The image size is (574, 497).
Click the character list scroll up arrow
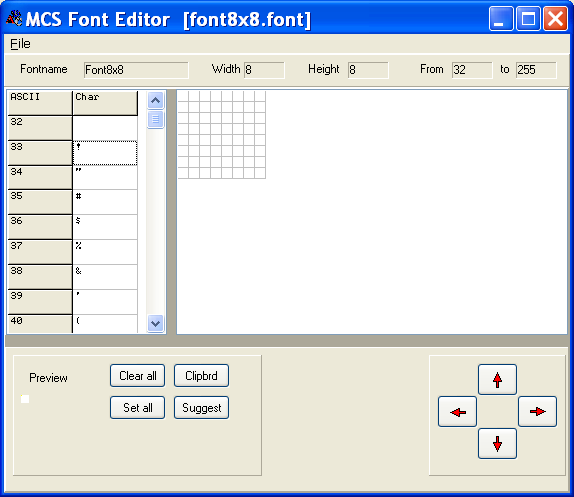156,100
